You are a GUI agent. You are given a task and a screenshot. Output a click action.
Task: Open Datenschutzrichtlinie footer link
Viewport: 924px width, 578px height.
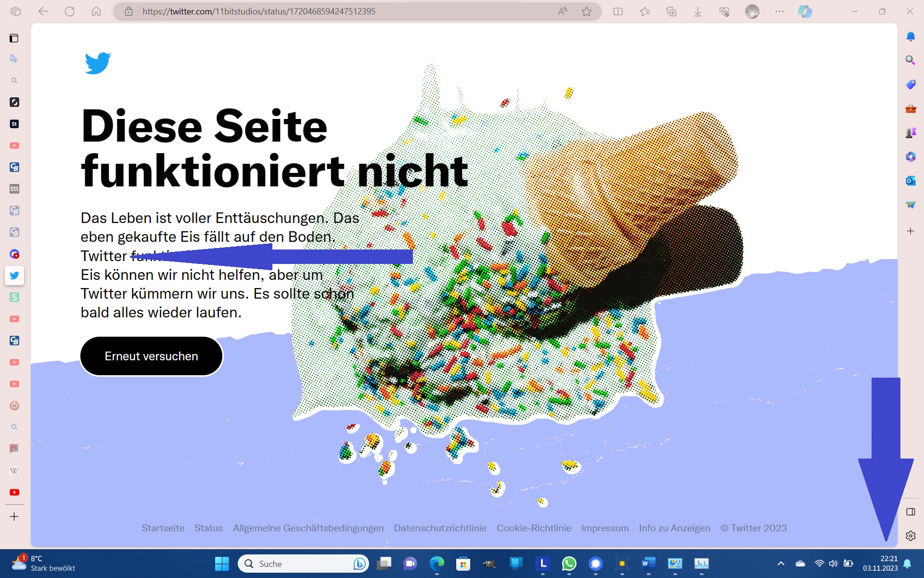tap(440, 528)
